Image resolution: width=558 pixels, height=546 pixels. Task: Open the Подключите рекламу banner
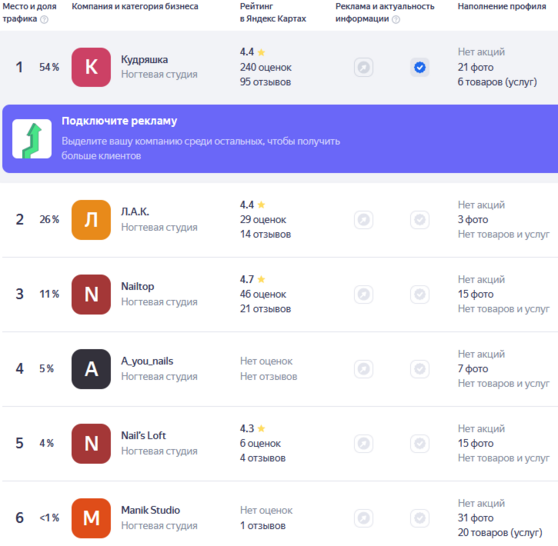(280, 139)
